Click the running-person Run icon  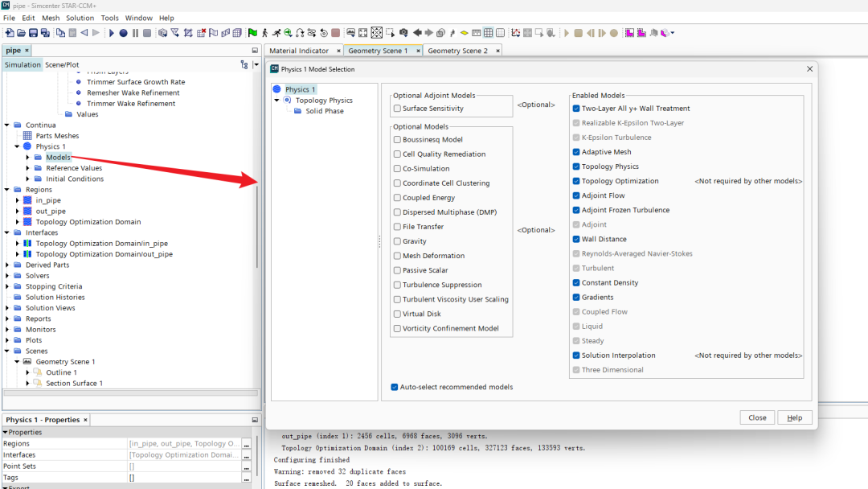[276, 33]
